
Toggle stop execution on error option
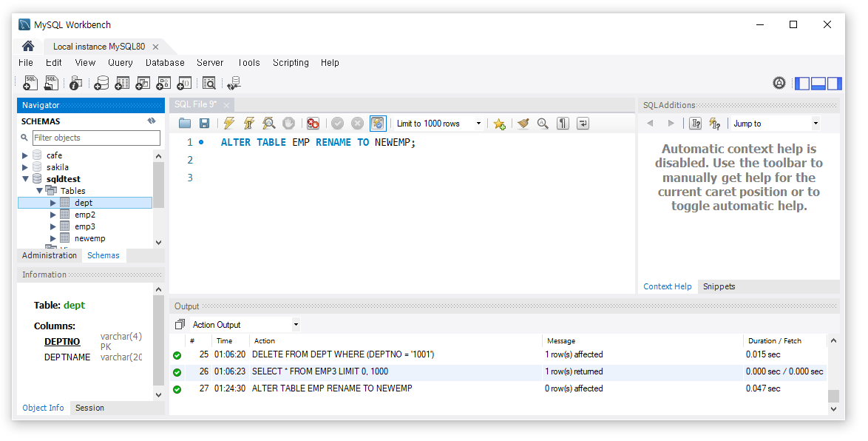pos(313,124)
